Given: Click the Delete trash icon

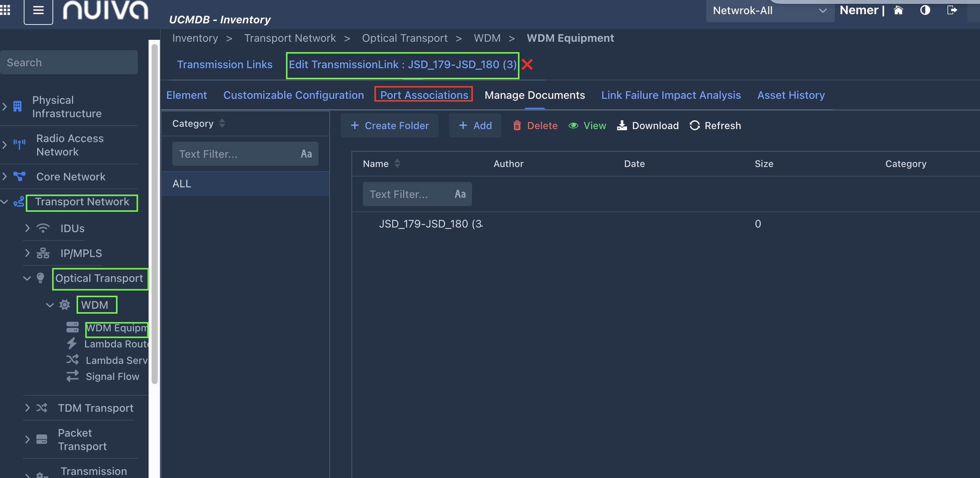Looking at the screenshot, I should [x=517, y=126].
